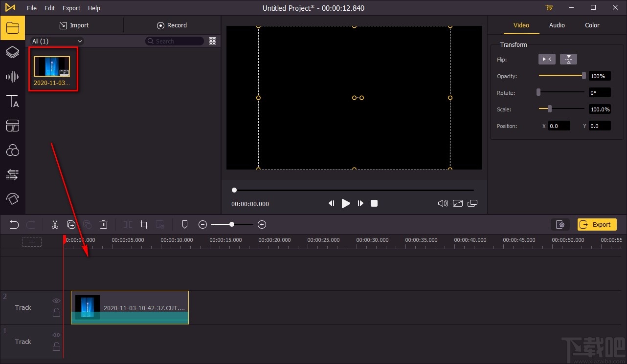627x364 pixels.
Task: Select the crop tool in toolbar
Action: (x=144, y=225)
